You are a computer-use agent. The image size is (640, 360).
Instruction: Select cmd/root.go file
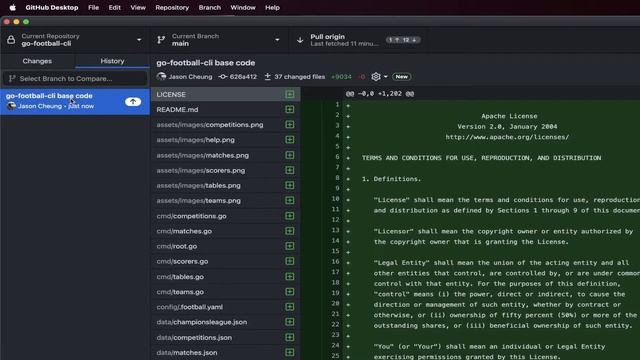pos(226,246)
